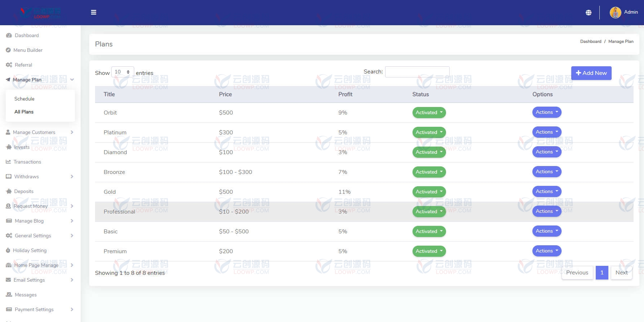Change the show entries count selector
The image size is (644, 322).
(123, 72)
